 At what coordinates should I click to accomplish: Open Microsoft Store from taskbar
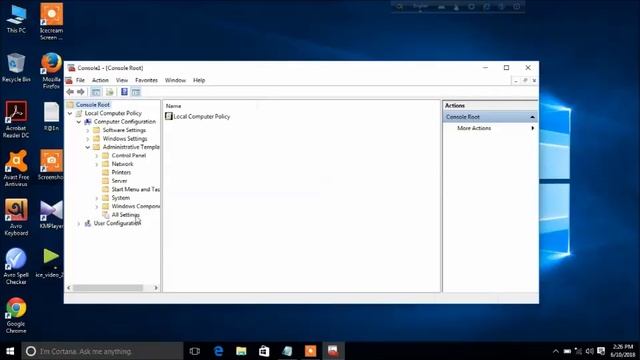[x=264, y=351]
